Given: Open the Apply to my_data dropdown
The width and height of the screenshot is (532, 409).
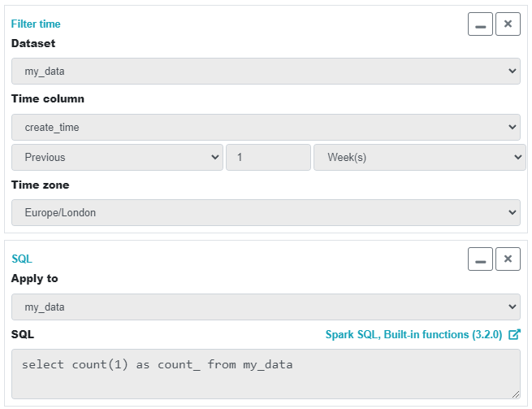Looking at the screenshot, I should [x=266, y=307].
